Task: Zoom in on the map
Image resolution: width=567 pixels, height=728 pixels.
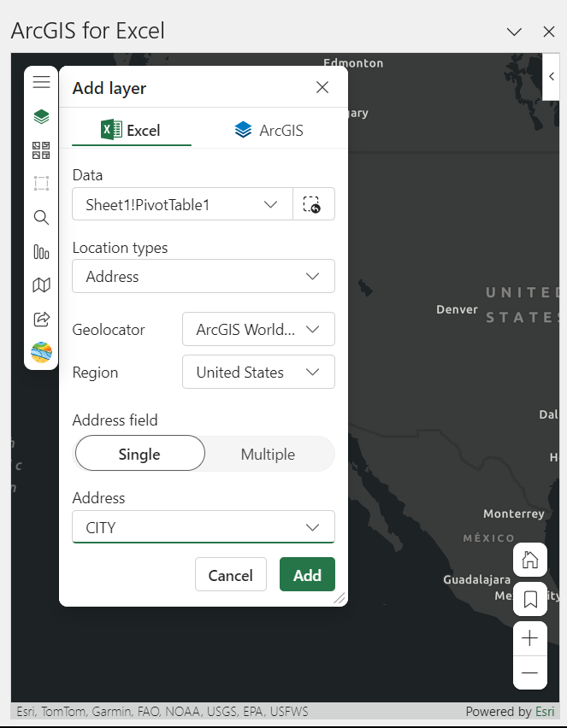Action: [530, 638]
